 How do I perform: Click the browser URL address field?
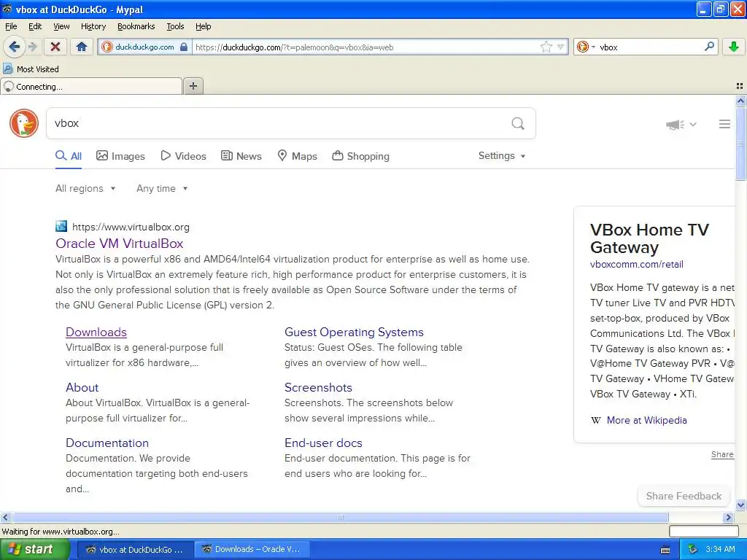click(x=366, y=47)
